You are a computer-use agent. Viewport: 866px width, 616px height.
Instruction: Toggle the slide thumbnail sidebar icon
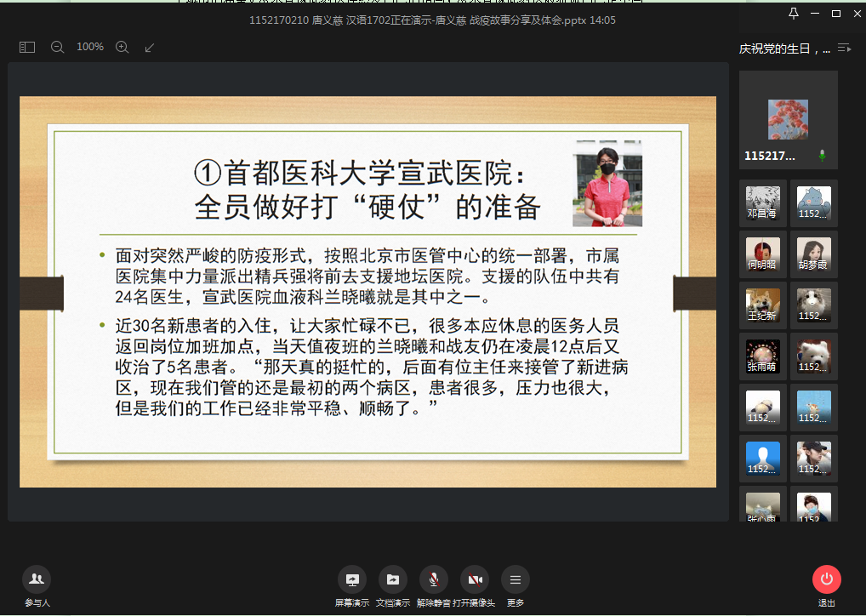click(27, 48)
